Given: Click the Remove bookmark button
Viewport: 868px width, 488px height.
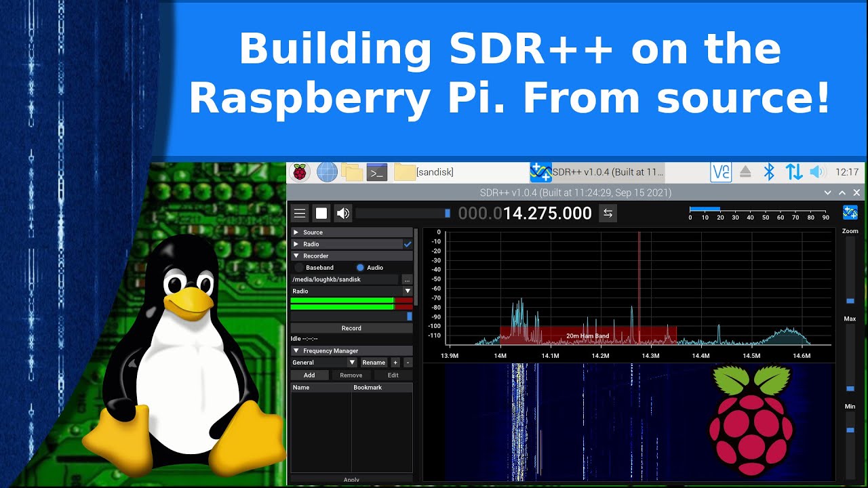Looking at the screenshot, I should pos(351,375).
